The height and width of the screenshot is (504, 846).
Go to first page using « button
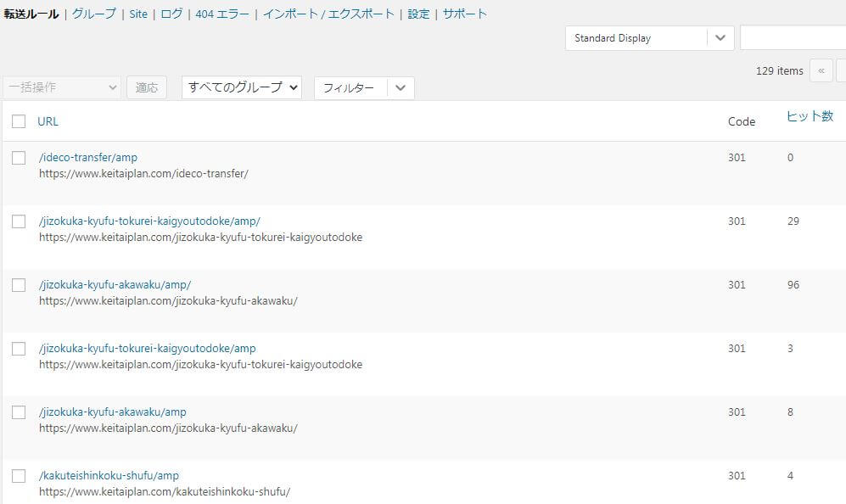coord(821,70)
